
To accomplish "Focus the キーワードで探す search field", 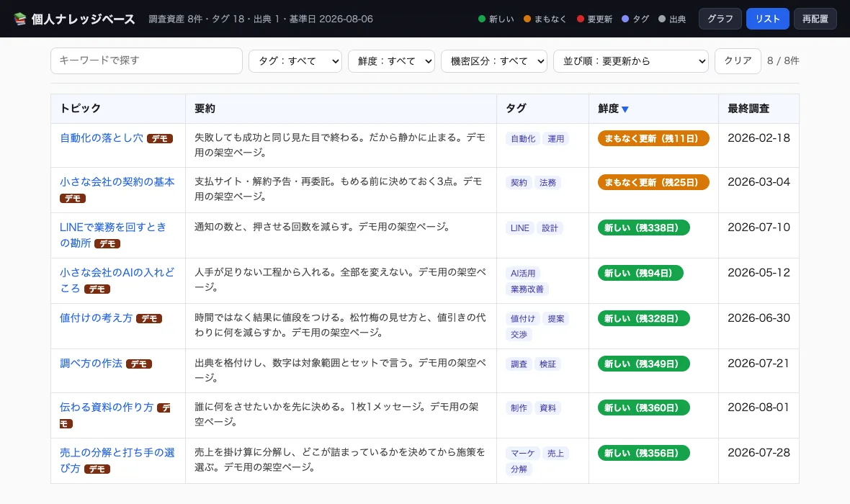I will 146,60.
